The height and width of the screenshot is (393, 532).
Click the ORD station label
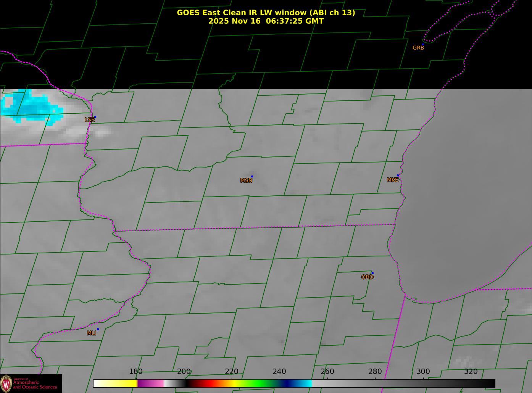(x=367, y=277)
